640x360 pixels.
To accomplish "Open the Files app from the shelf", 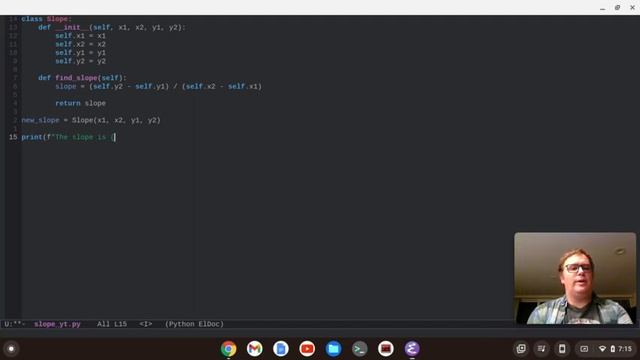I will click(x=333, y=349).
